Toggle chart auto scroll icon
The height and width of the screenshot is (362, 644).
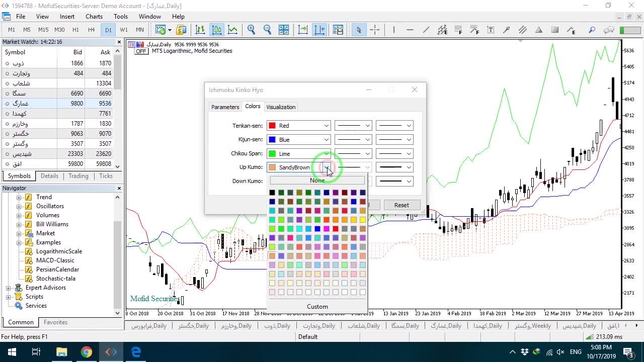303,30
